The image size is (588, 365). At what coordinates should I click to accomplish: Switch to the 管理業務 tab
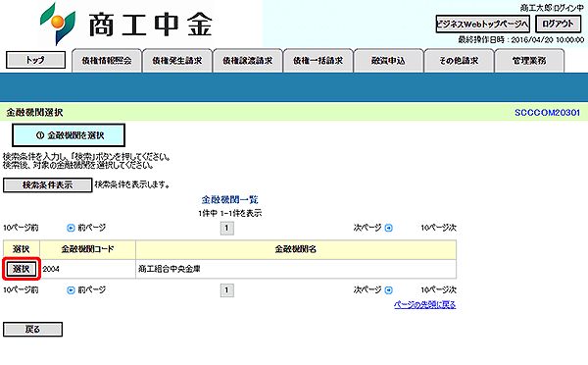point(529,61)
